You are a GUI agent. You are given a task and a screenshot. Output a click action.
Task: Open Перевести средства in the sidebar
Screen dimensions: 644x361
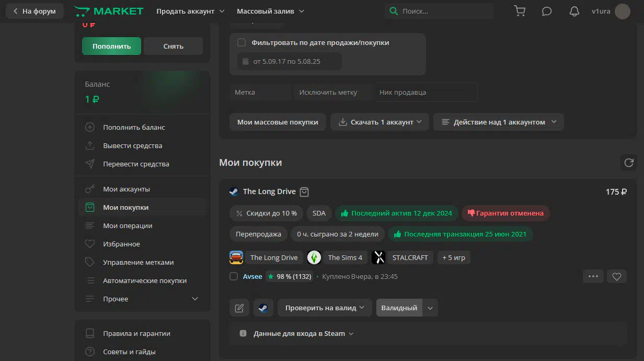coord(142,164)
